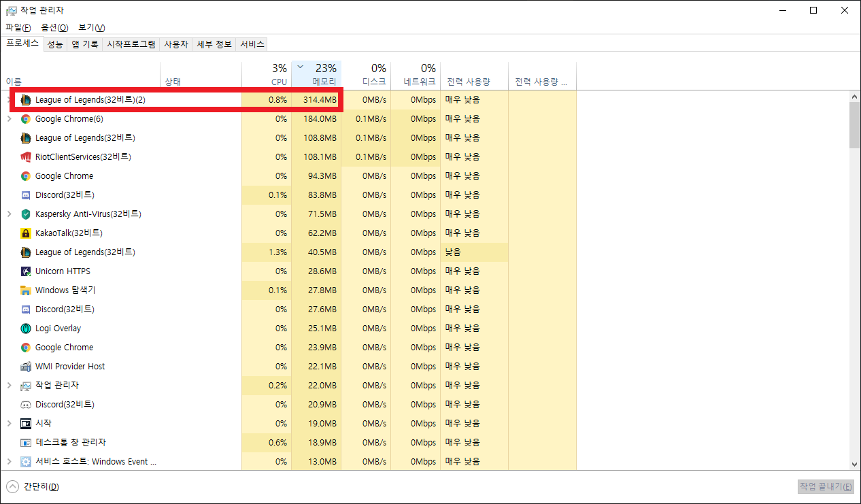Open the 보기(V) menu
This screenshot has width=861, height=504.
91,27
